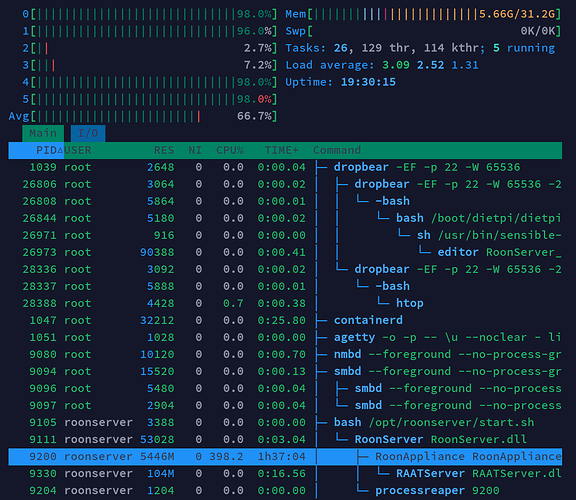Click the NI column header
This screenshot has height=500, width=576.
pos(195,150)
